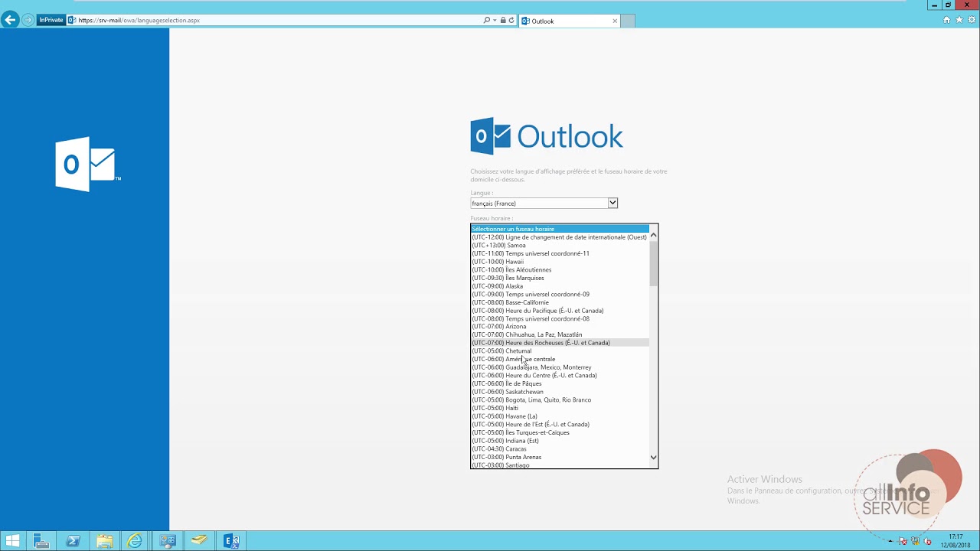
Task: Select (UTC-09:00) Alaska time zone
Action: click(559, 286)
